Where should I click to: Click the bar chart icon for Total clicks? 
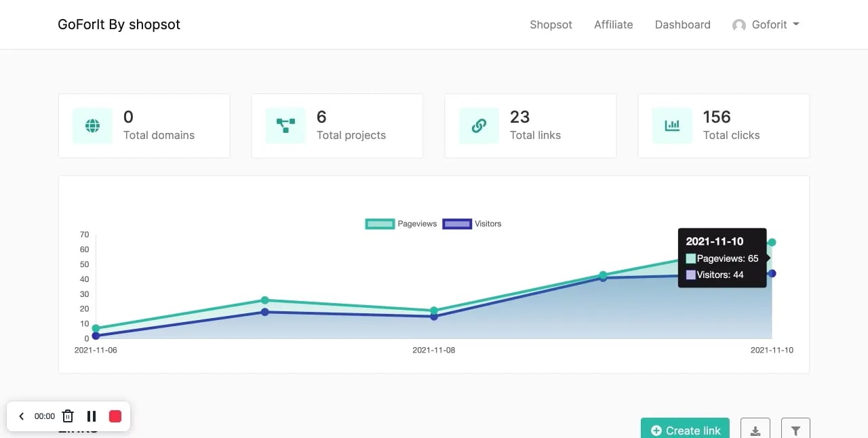[x=672, y=125]
